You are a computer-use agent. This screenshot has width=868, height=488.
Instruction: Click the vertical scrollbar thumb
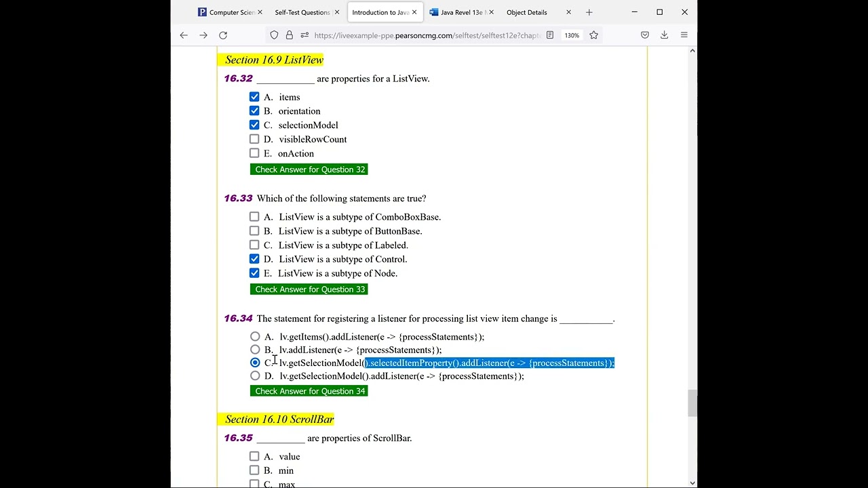tap(692, 403)
